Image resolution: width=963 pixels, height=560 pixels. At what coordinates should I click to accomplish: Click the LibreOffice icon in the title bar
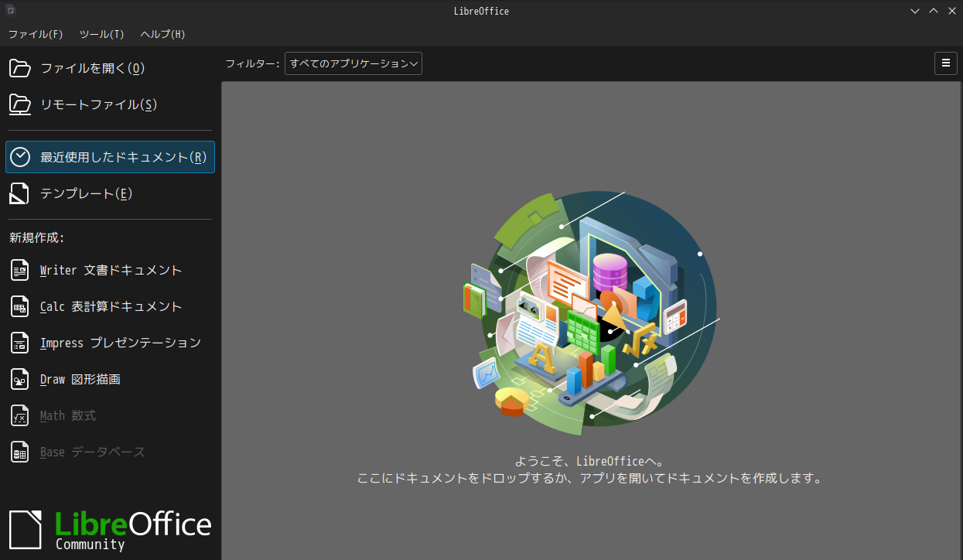pyautogui.click(x=11, y=11)
